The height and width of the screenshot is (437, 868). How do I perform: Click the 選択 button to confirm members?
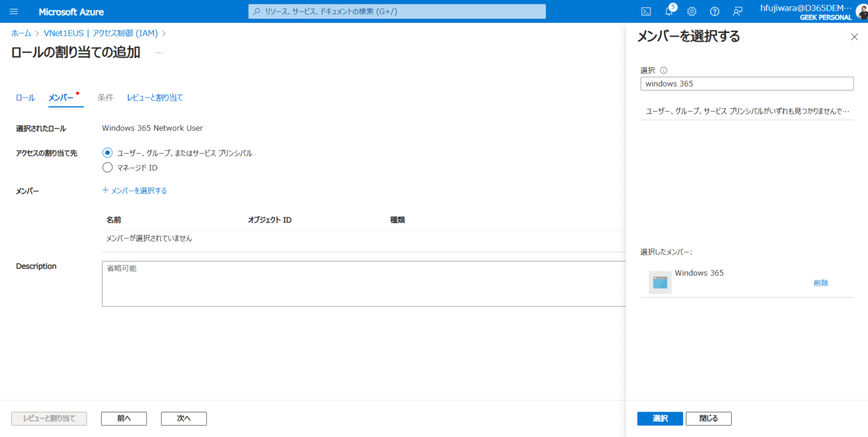click(x=659, y=418)
